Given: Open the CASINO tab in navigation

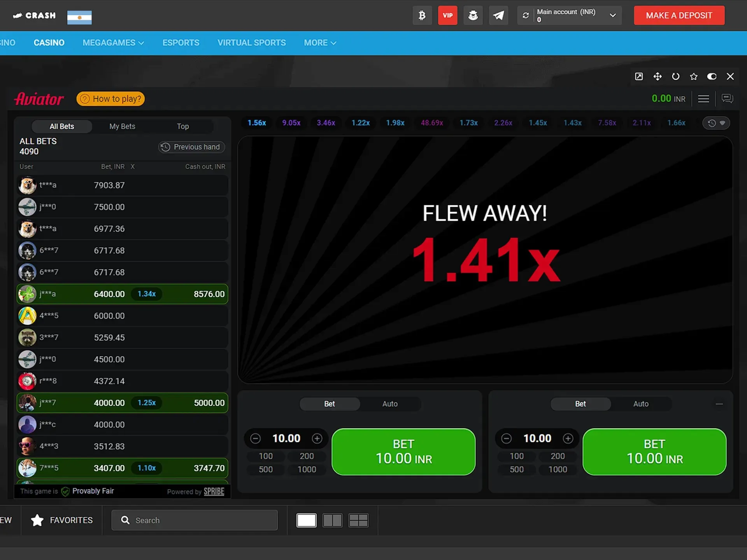Looking at the screenshot, I should [49, 43].
